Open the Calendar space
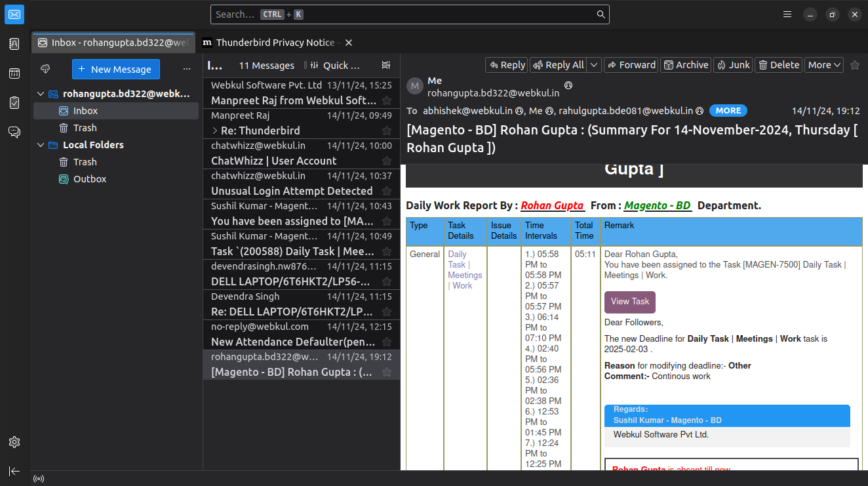The image size is (868, 486). click(x=14, y=73)
